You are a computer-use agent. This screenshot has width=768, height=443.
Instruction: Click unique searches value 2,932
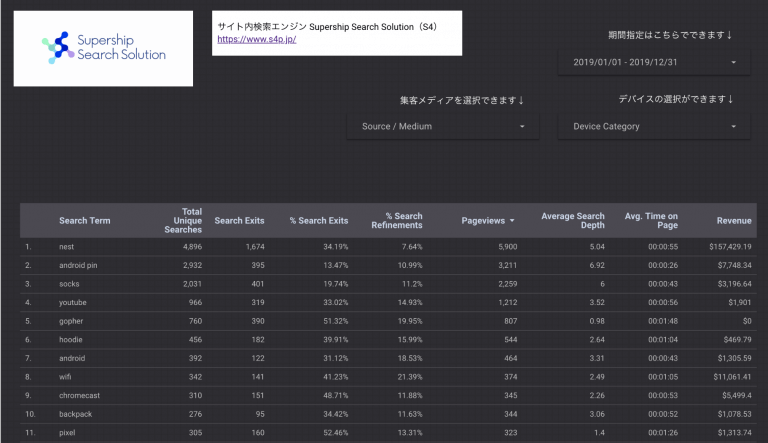(192, 265)
